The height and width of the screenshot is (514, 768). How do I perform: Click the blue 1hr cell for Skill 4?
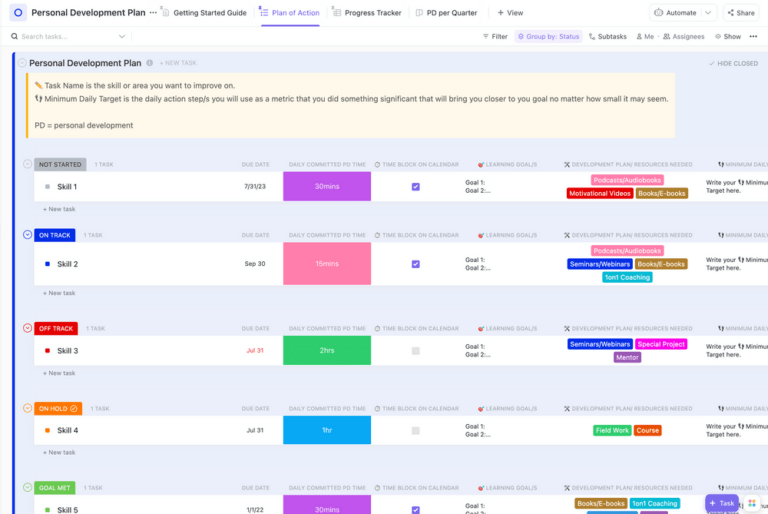(327, 430)
